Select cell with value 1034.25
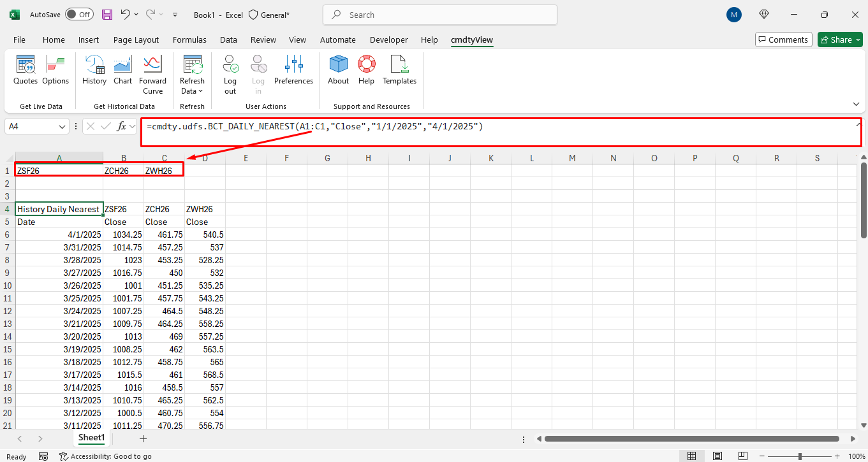Screen dimensions: 868x462 123,235
